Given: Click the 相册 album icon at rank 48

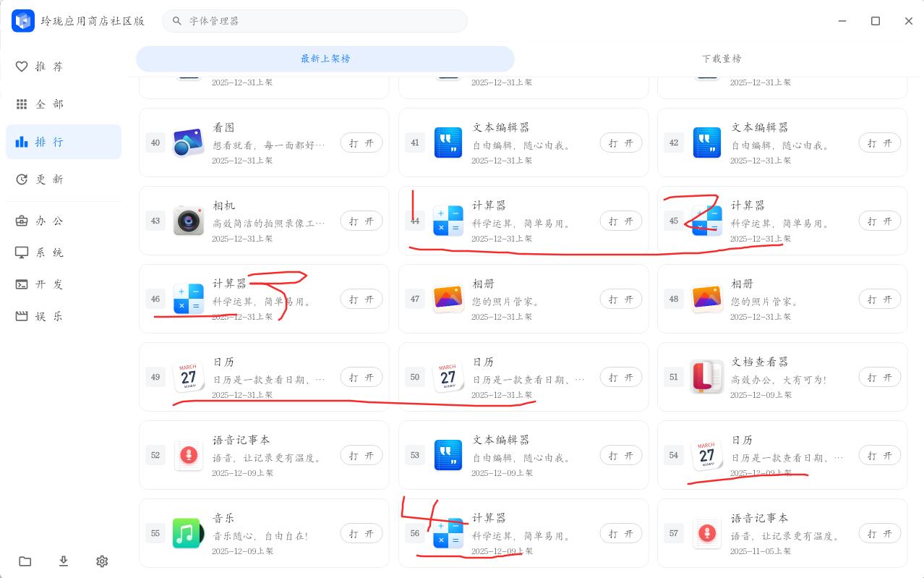Looking at the screenshot, I should (707, 299).
